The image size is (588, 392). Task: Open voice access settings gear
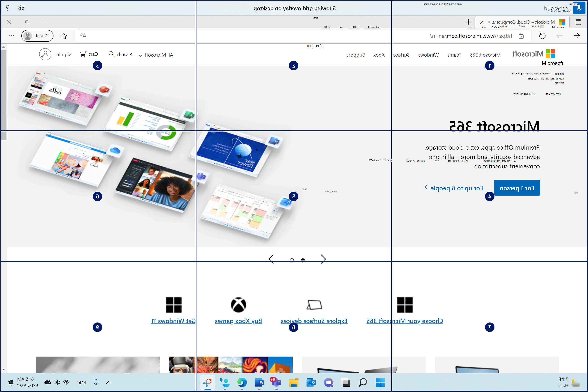tap(22, 8)
